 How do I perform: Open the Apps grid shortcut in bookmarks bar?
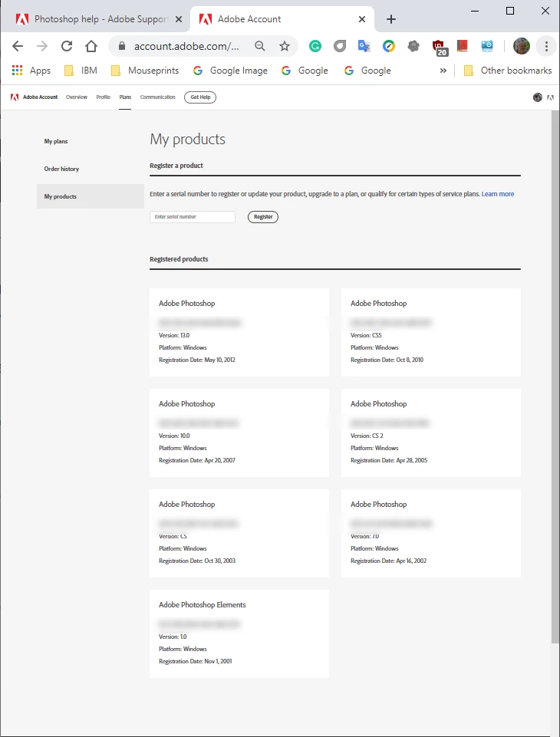pos(31,71)
